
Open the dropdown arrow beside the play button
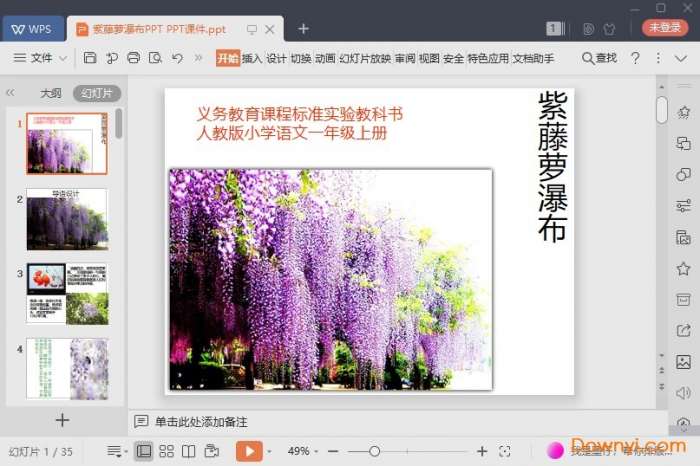click(269, 451)
